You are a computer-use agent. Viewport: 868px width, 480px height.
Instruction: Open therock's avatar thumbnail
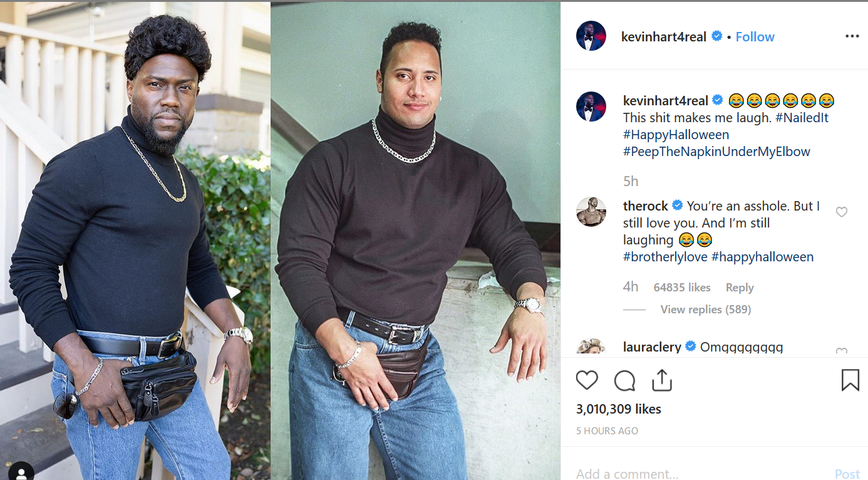(591, 212)
